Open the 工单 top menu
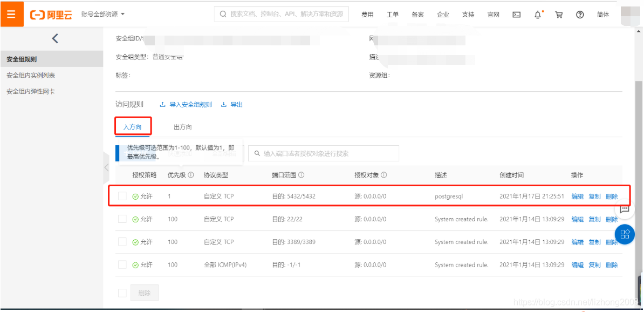 [393, 15]
